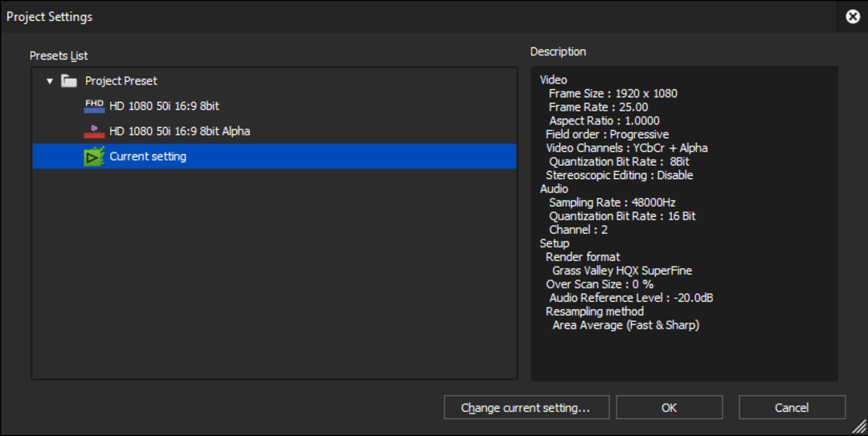
Task: Select HD 1080 50i 16:9 8bit Alpha preset
Action: [179, 131]
